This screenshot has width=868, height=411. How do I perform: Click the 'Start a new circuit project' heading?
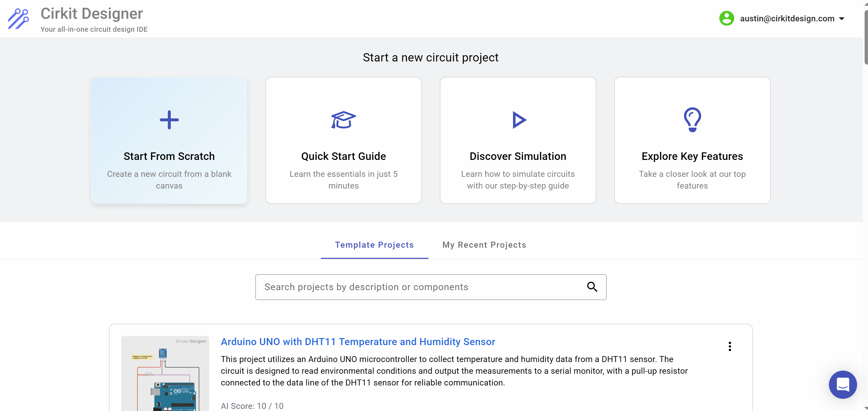(431, 57)
